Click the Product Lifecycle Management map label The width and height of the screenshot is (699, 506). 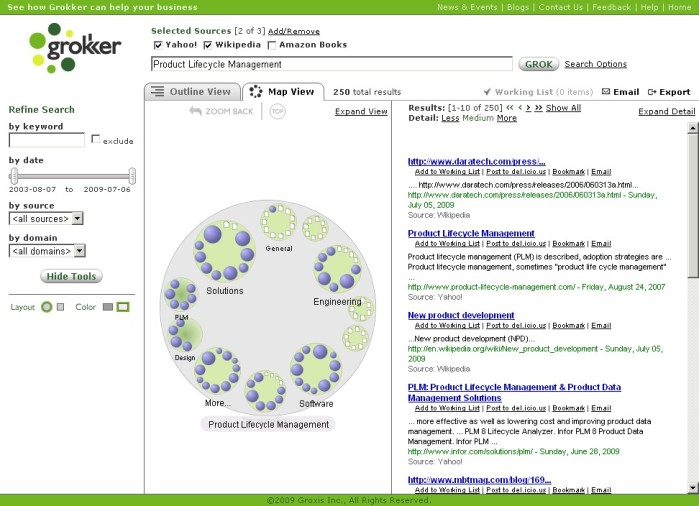tap(268, 424)
